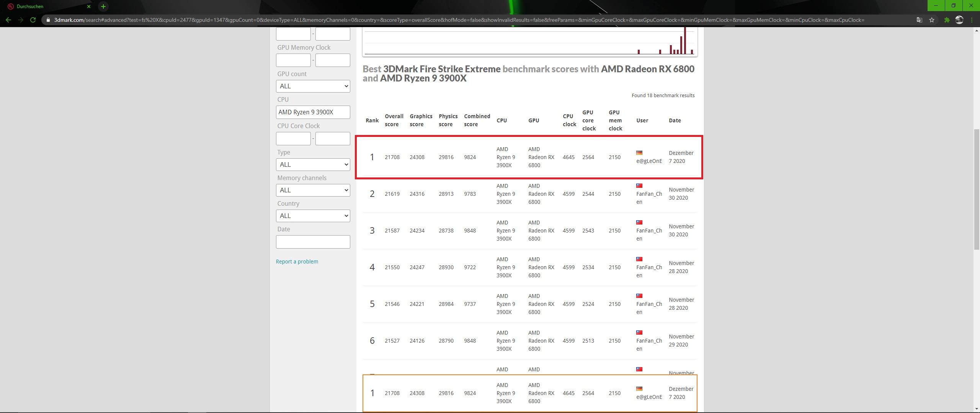Open rank 1 result with score 21708
The width and height of the screenshot is (980, 413).
[x=392, y=157]
